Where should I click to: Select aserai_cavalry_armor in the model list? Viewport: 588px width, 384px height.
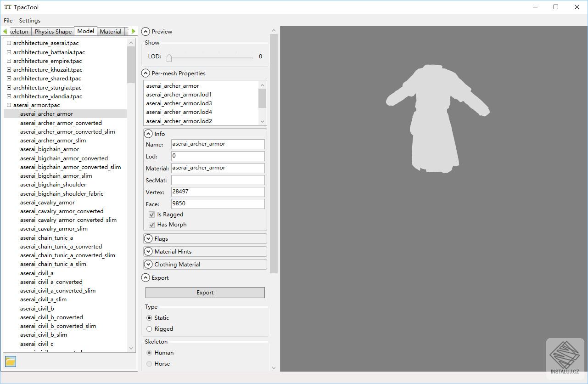pyautogui.click(x=47, y=203)
